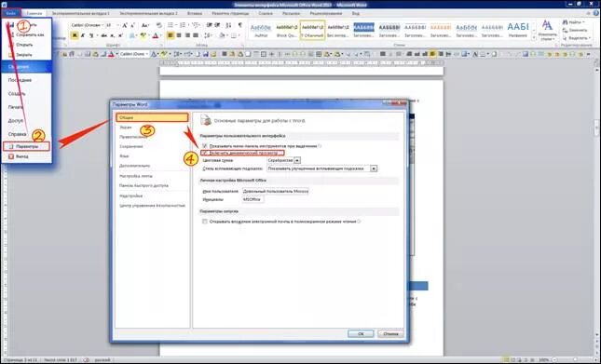
Task: Toggle 'Open e-mail attachments in Full Screen Reading' checkbox
Action: tap(205, 222)
